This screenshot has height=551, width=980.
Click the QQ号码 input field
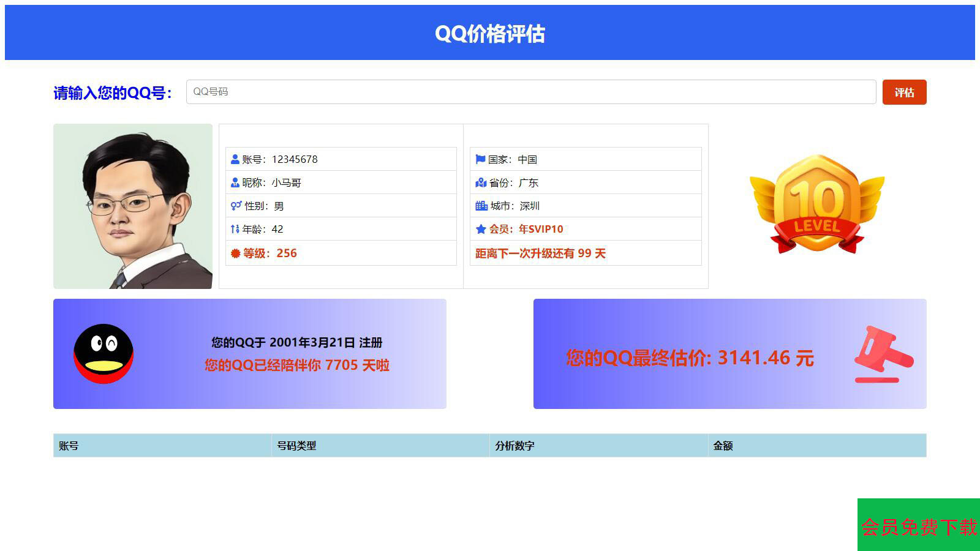coord(531,92)
